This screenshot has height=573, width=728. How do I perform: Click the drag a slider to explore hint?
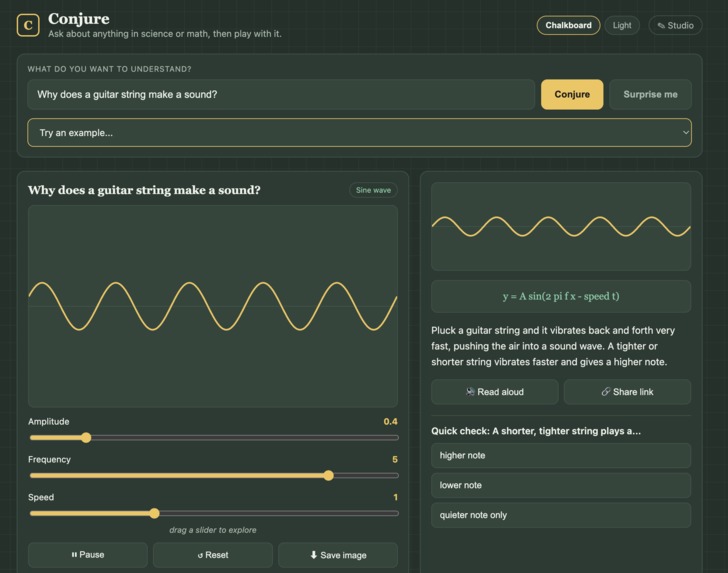[213, 530]
